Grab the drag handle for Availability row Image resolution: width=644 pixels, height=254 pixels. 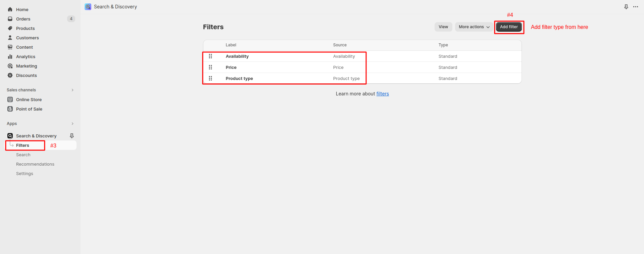click(x=210, y=56)
